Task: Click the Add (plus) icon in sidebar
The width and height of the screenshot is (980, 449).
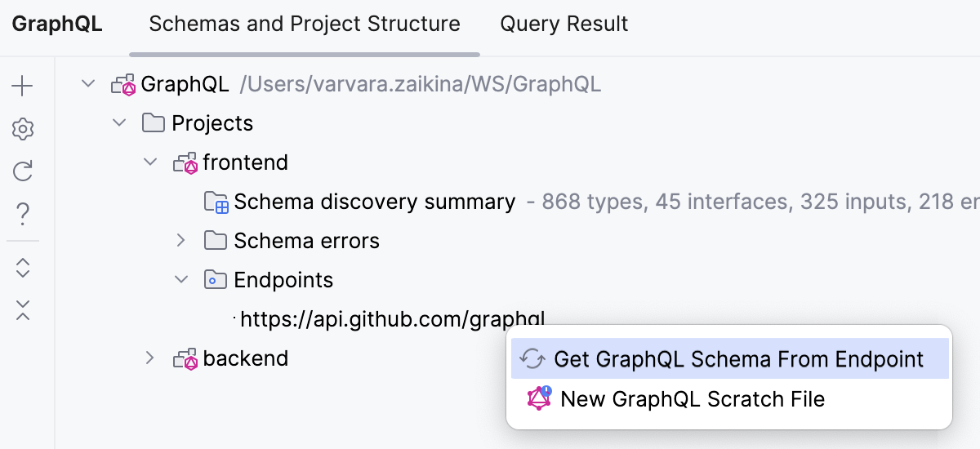Action: point(23,86)
